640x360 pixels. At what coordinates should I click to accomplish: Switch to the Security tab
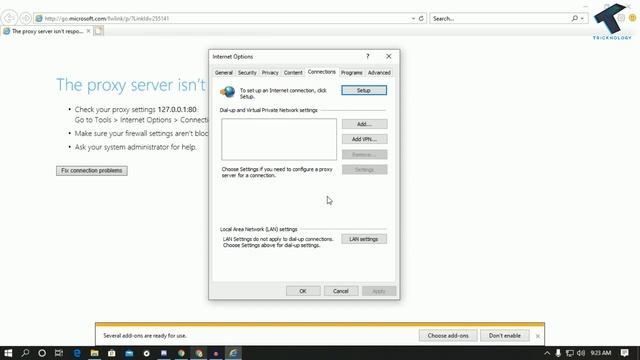click(247, 73)
